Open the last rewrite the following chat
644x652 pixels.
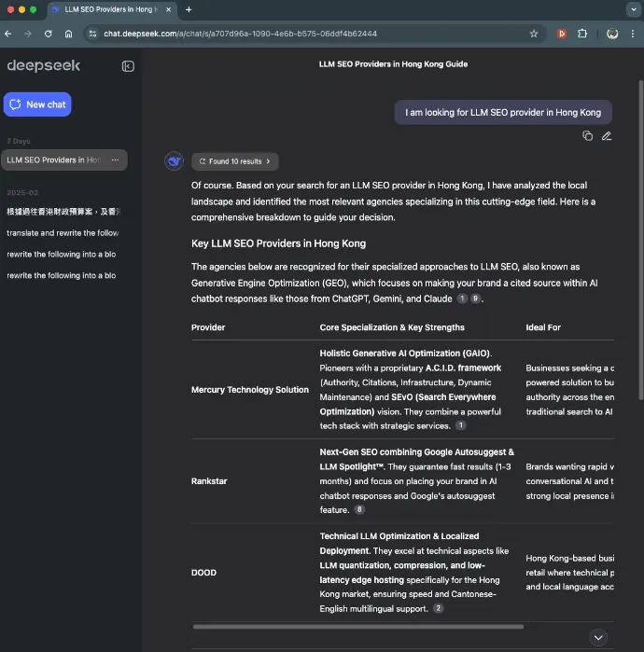[63, 275]
